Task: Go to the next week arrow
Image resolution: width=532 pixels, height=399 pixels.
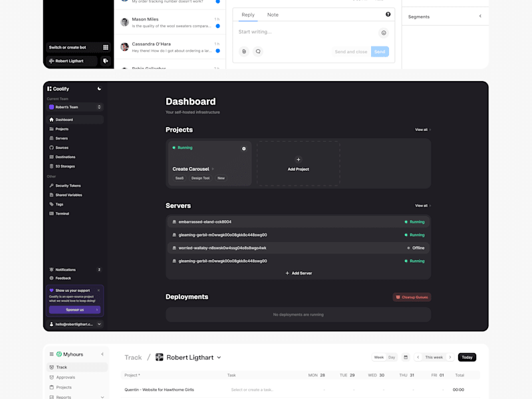Action: point(450,357)
